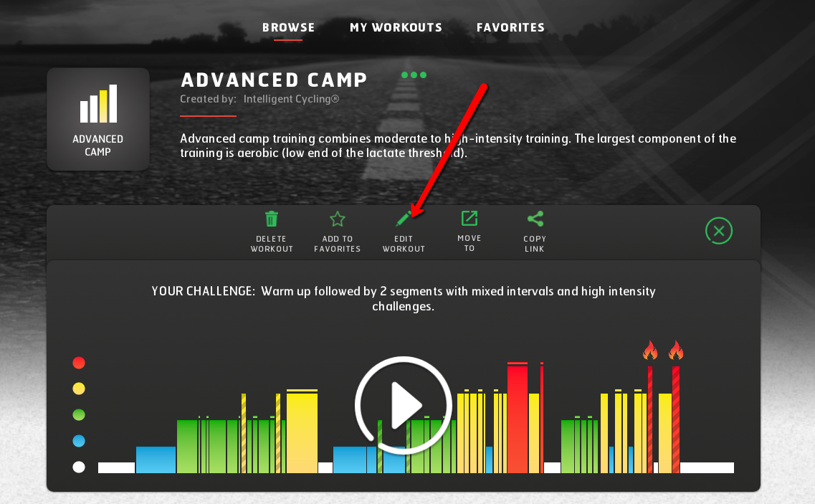Click the tall red interval bar
The image size is (815, 504).
518,419
